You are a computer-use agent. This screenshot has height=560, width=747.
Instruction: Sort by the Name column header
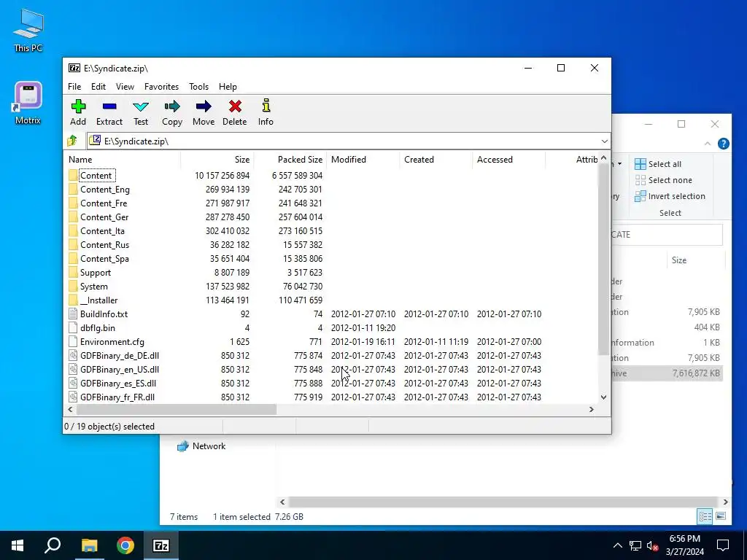click(x=122, y=160)
